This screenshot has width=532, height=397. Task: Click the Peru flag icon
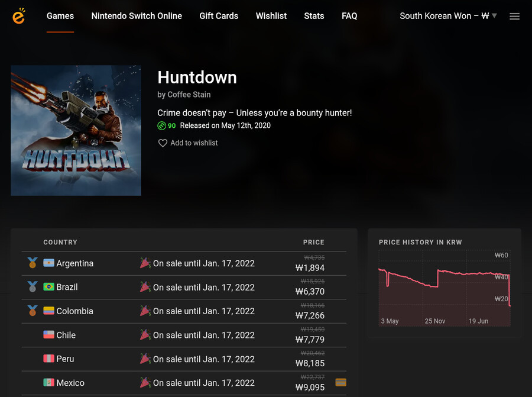(48, 359)
